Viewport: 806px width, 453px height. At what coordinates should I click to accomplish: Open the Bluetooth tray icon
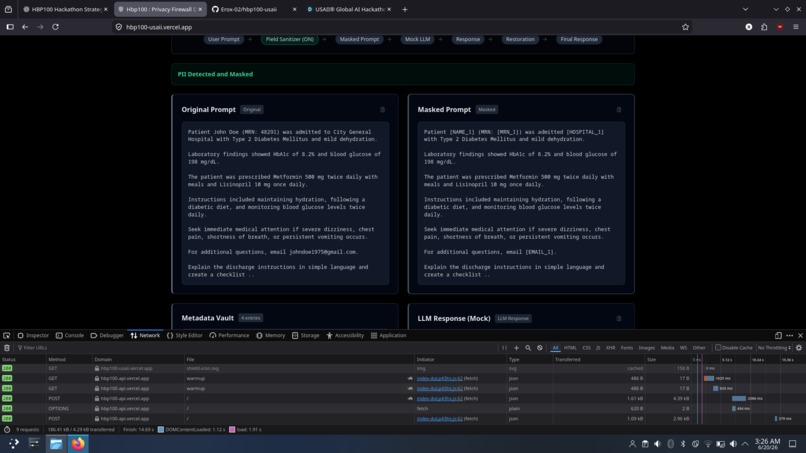pos(683,444)
